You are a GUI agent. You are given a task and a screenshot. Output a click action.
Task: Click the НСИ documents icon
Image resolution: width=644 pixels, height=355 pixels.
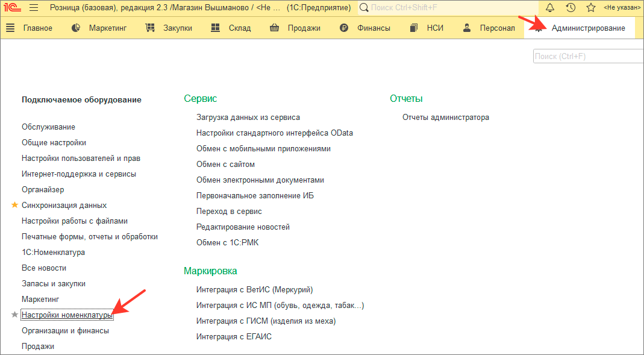[414, 28]
